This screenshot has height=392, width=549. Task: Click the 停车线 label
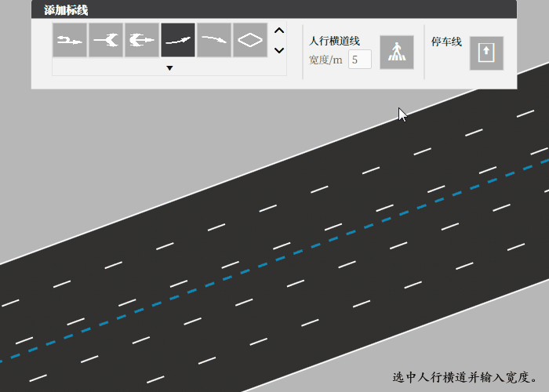[x=446, y=42]
